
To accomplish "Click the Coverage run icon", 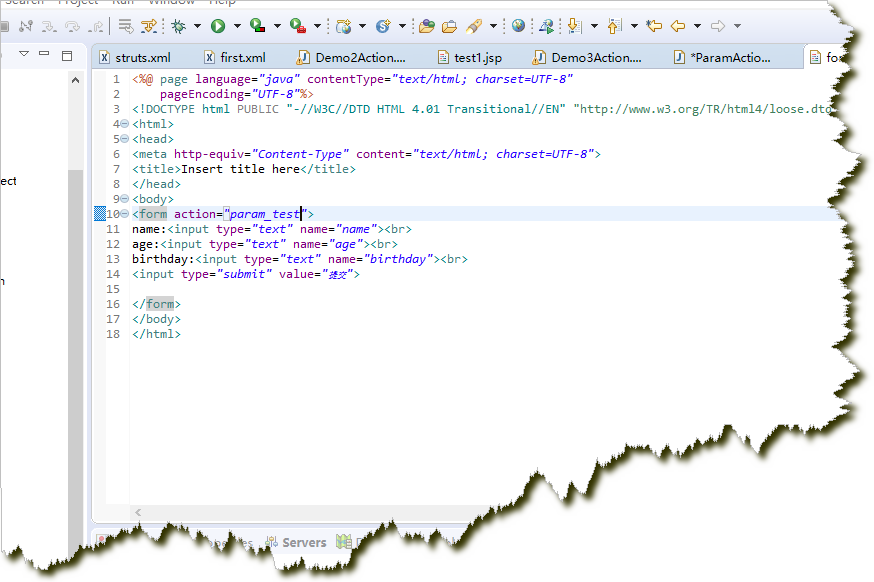I will (x=257, y=26).
